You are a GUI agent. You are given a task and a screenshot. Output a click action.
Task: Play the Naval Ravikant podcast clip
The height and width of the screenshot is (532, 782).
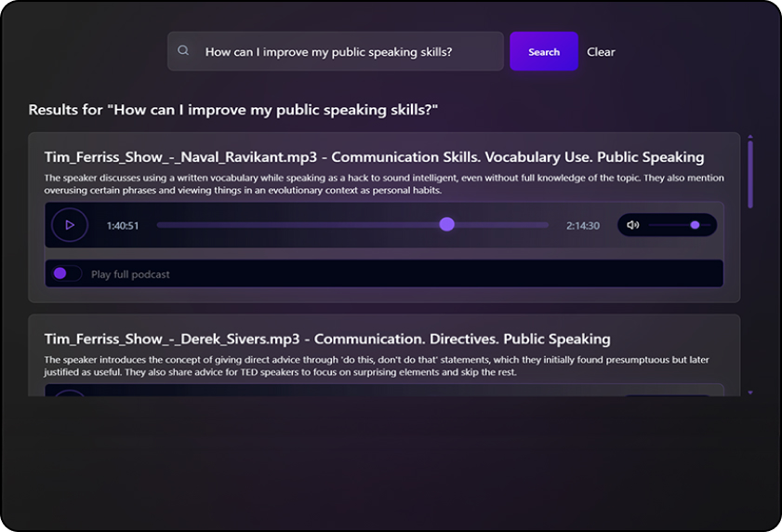coord(70,225)
